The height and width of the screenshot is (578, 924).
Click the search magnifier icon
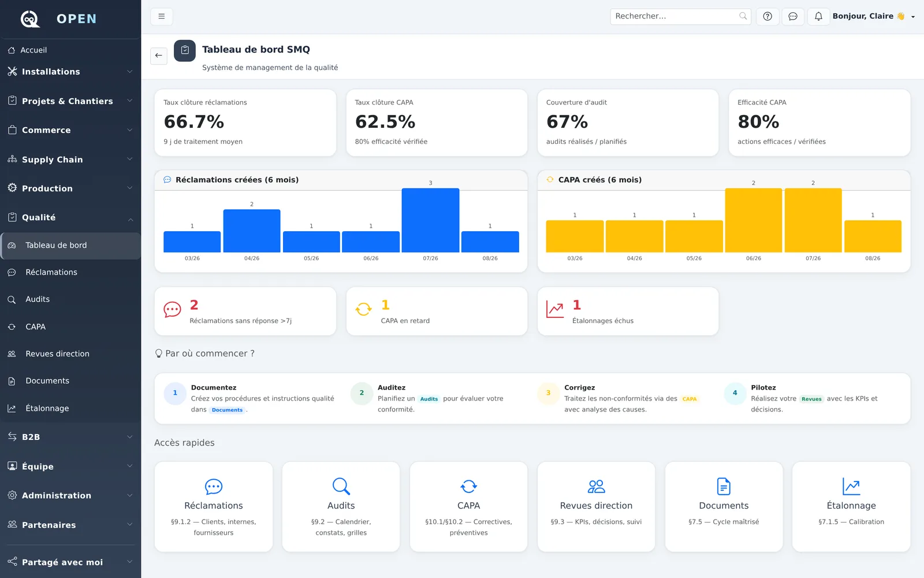click(743, 16)
